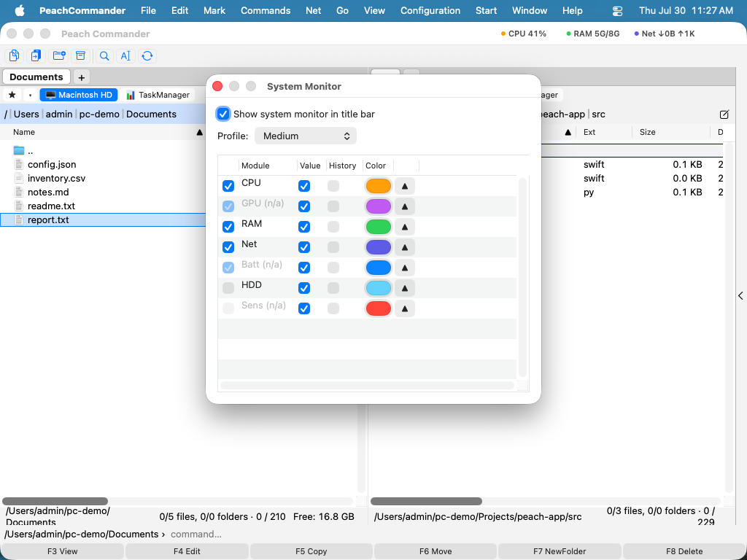Open the Configuration menu
The image size is (747, 560).
tap(430, 10)
